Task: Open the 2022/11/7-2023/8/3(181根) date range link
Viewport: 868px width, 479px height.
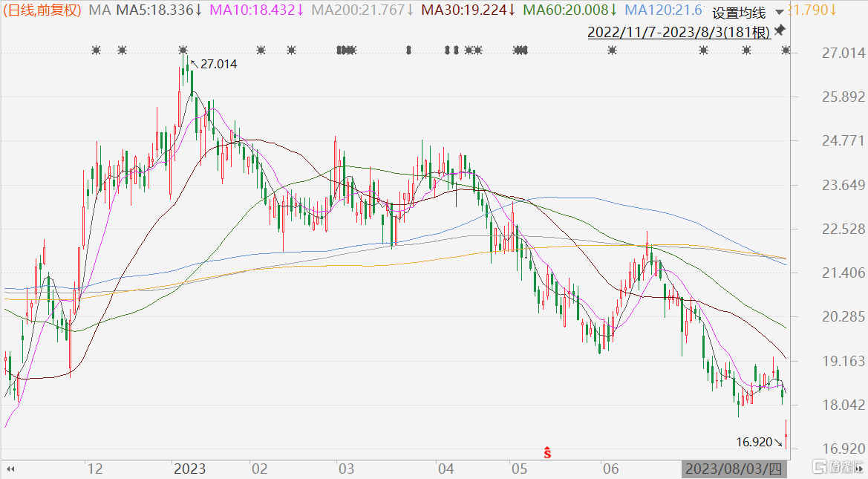Action: point(677,32)
